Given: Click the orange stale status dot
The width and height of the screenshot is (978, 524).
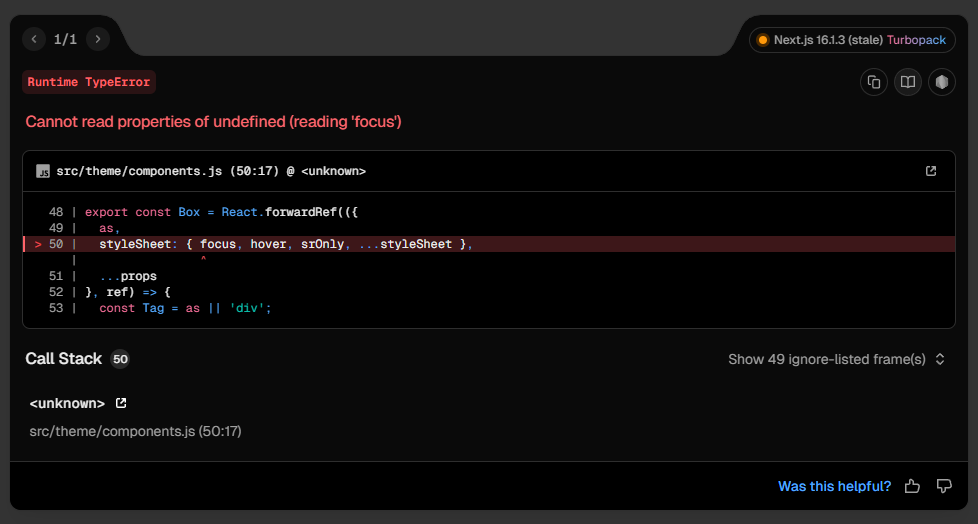Looking at the screenshot, I should 764,40.
